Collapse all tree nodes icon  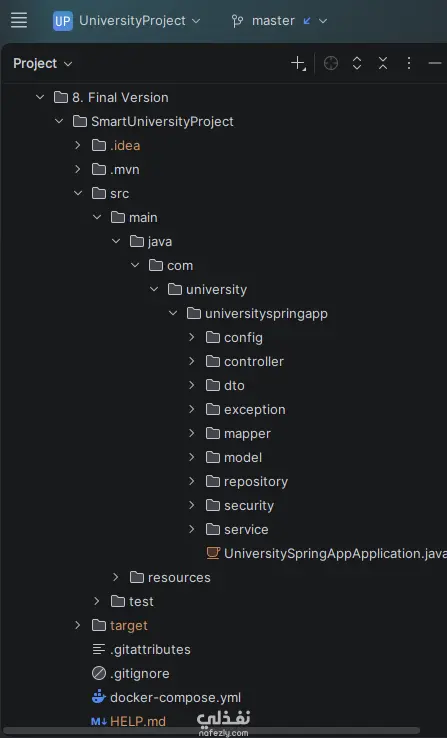[383, 63]
